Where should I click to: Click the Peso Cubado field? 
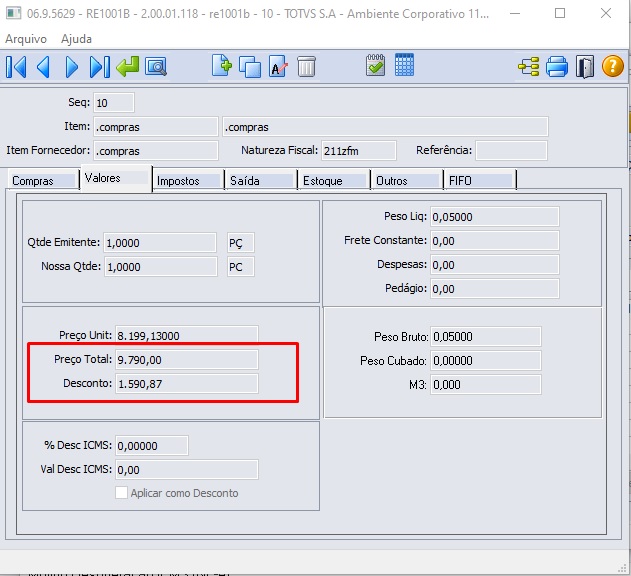tap(486, 361)
